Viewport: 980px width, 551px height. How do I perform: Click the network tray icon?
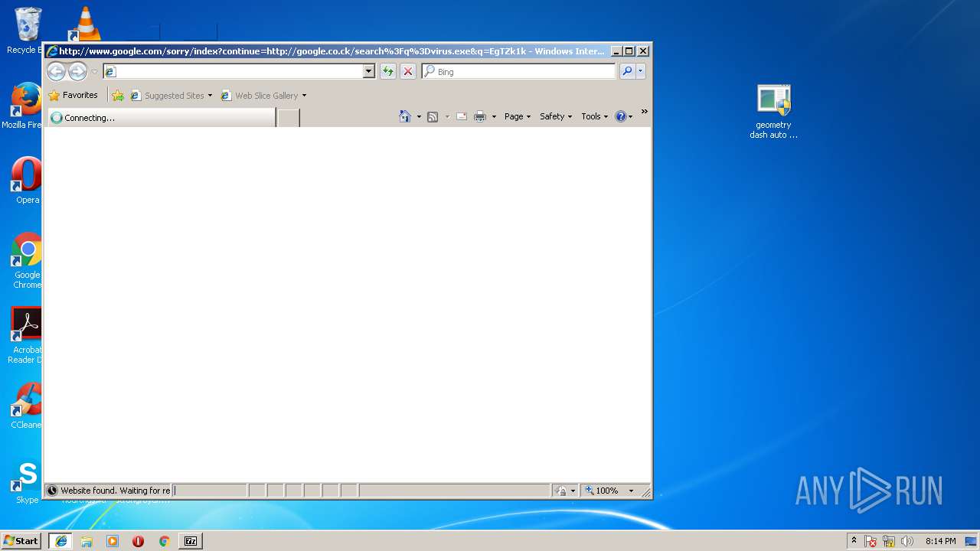[x=889, y=541]
